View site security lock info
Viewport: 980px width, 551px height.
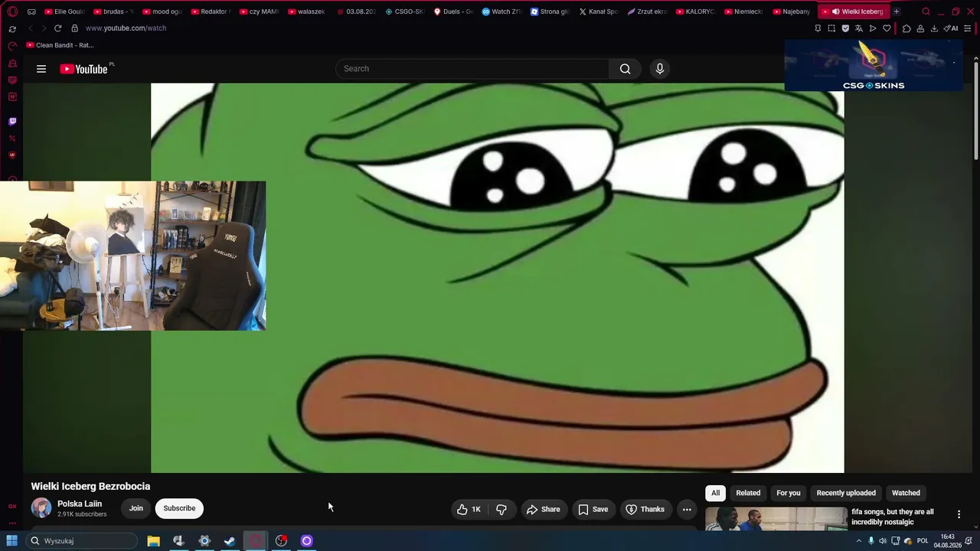pyautogui.click(x=74, y=28)
